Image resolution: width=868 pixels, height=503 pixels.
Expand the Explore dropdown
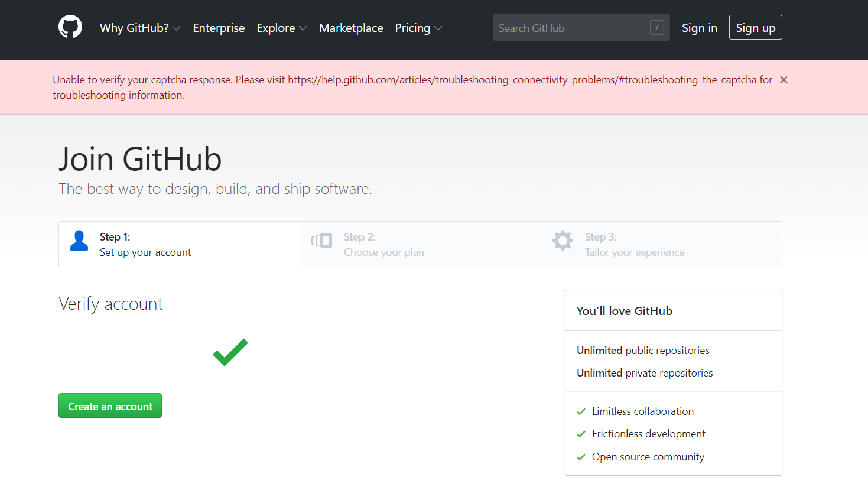(x=281, y=28)
